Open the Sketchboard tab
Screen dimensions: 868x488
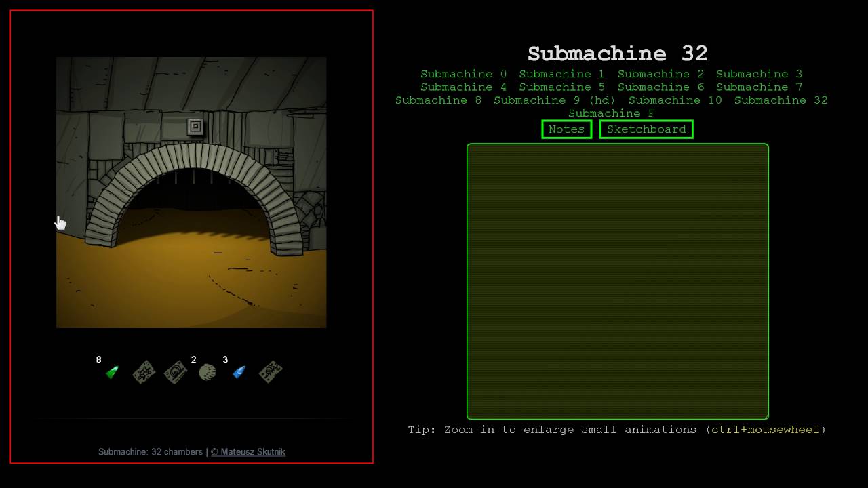coord(646,129)
